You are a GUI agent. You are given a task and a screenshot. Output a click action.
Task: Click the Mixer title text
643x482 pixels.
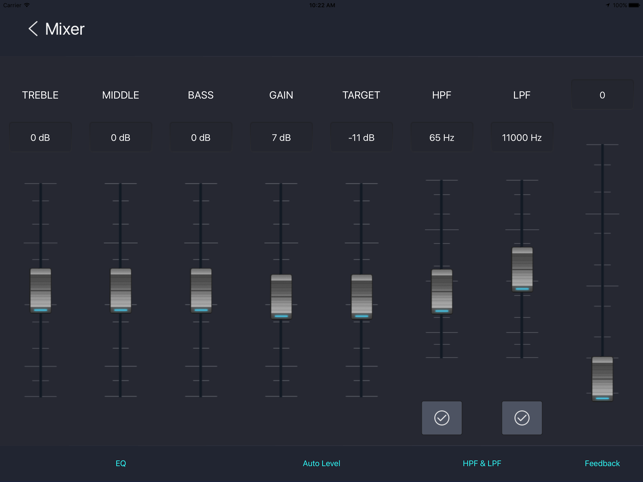click(x=65, y=29)
